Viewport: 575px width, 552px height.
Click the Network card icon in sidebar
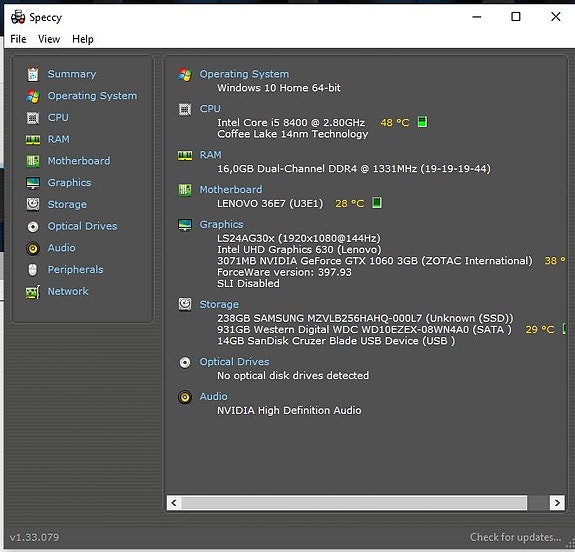(33, 292)
